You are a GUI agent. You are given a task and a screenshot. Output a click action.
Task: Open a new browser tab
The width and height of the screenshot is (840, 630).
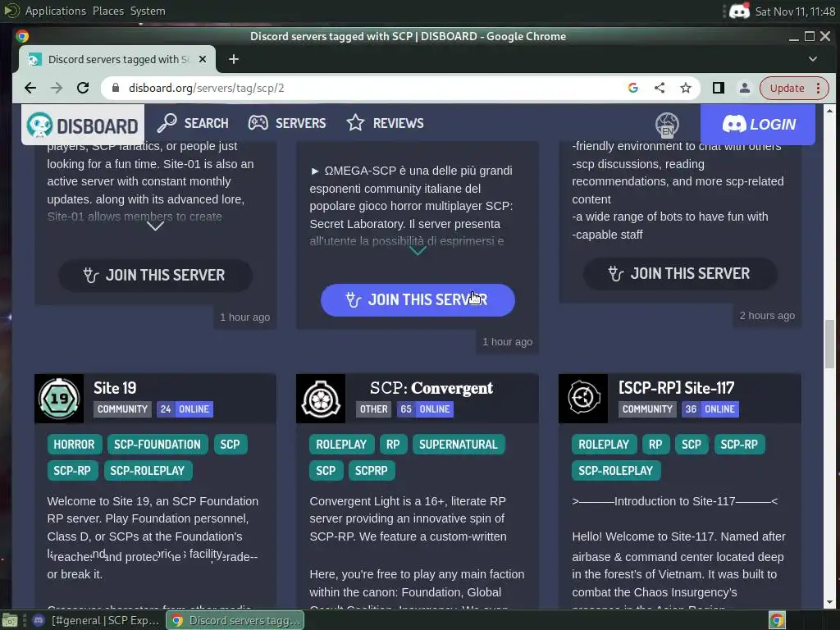pyautogui.click(x=234, y=59)
